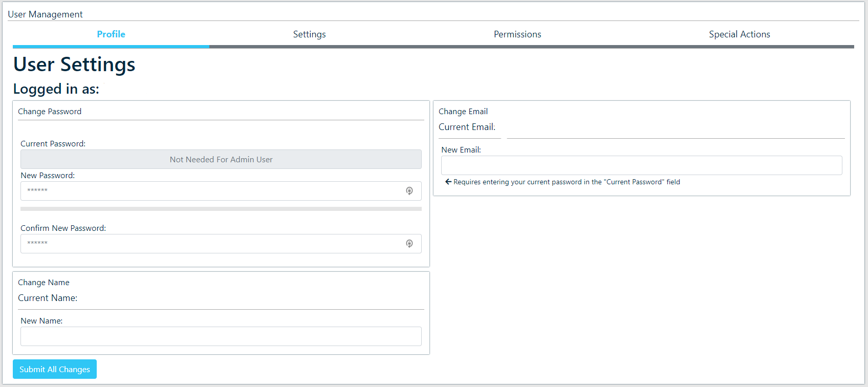Click the 'New Name:' label

[x=41, y=321]
